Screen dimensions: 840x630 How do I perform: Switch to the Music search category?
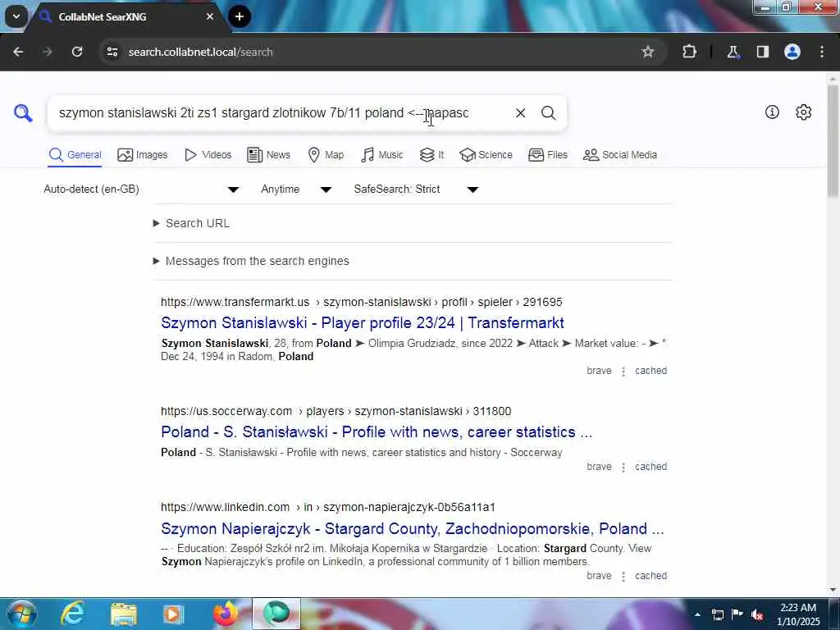pyautogui.click(x=382, y=155)
